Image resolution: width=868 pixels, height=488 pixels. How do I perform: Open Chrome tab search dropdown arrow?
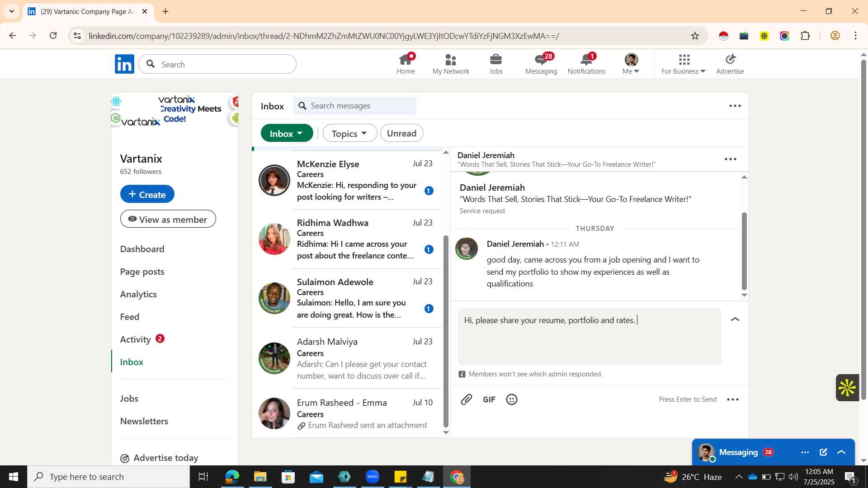[12, 11]
